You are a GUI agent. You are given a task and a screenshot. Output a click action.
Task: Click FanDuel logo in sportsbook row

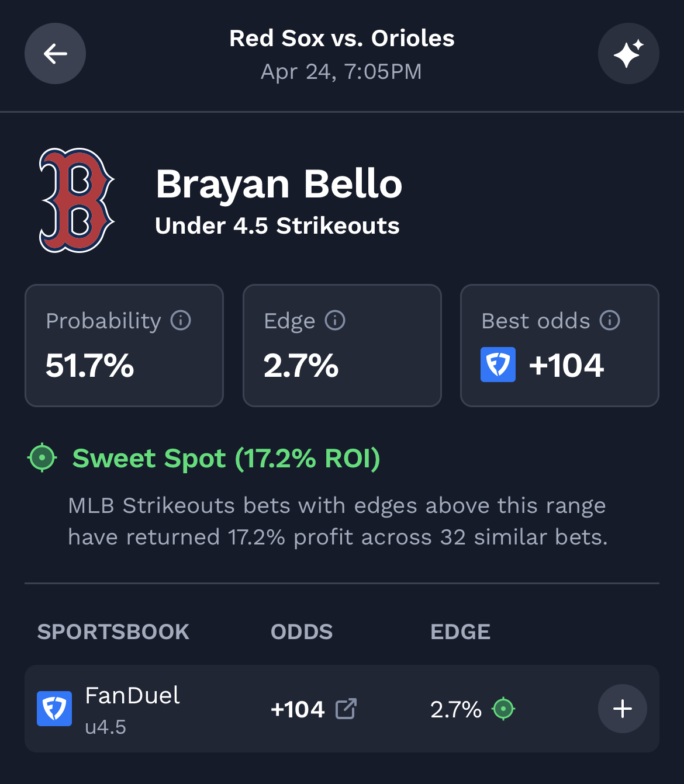click(x=54, y=709)
